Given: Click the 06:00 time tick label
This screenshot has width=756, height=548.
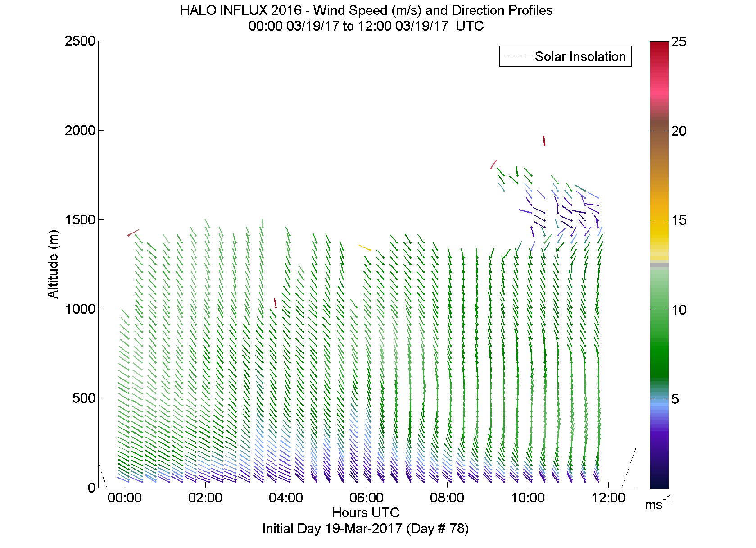Looking at the screenshot, I should click(367, 498).
